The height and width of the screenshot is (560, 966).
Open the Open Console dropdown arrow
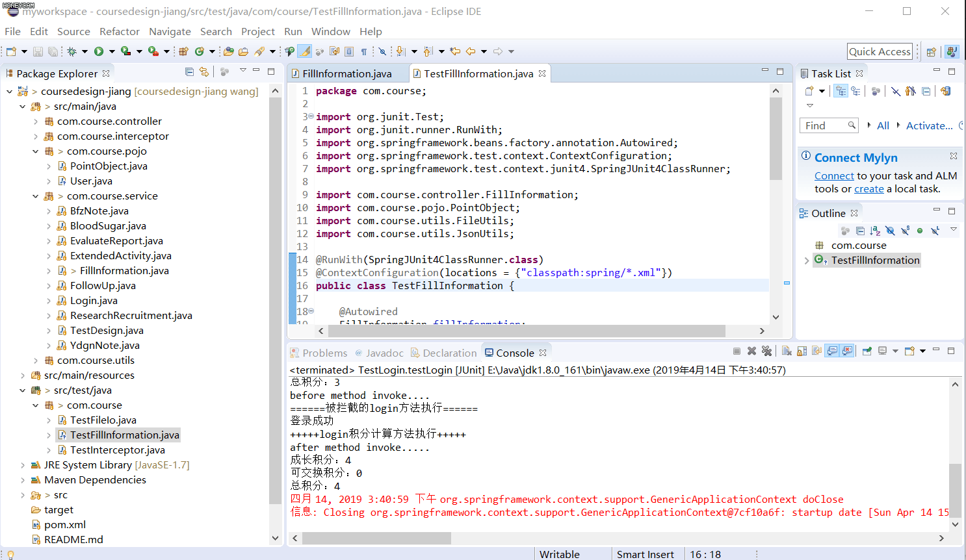coord(922,351)
